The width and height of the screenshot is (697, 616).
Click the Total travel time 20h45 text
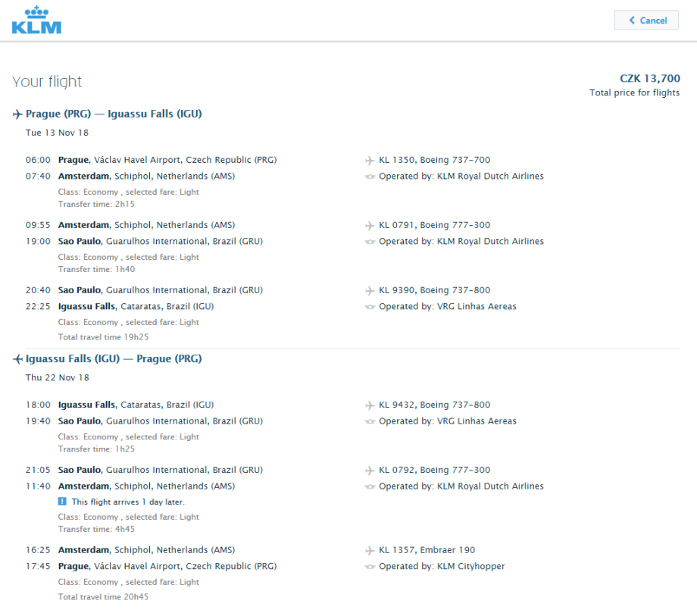[x=103, y=597]
